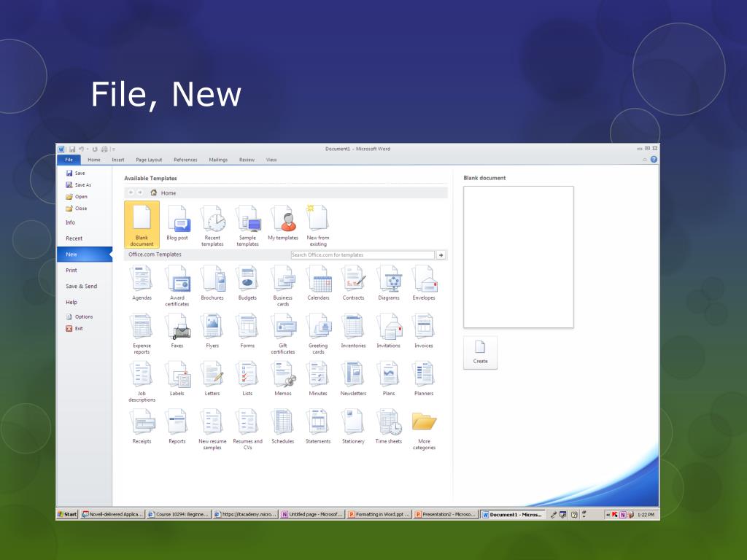Open My templates
The height and width of the screenshot is (560, 747).
pos(283,223)
